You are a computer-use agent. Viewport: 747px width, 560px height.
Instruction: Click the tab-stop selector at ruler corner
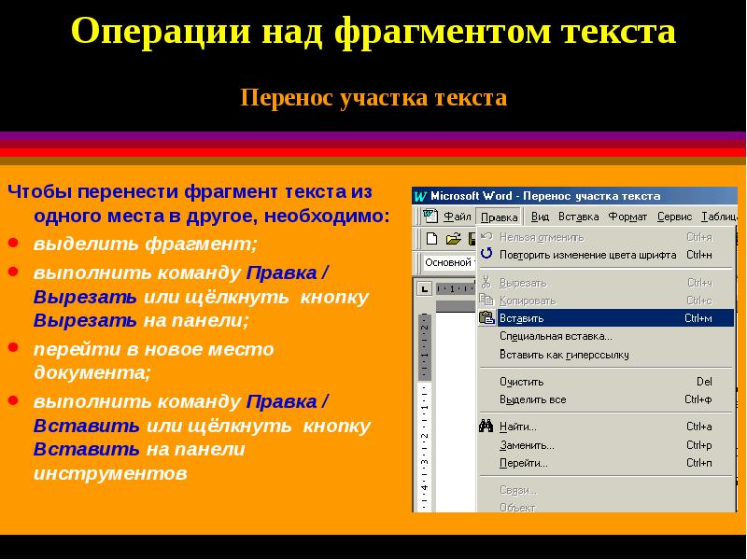[424, 288]
